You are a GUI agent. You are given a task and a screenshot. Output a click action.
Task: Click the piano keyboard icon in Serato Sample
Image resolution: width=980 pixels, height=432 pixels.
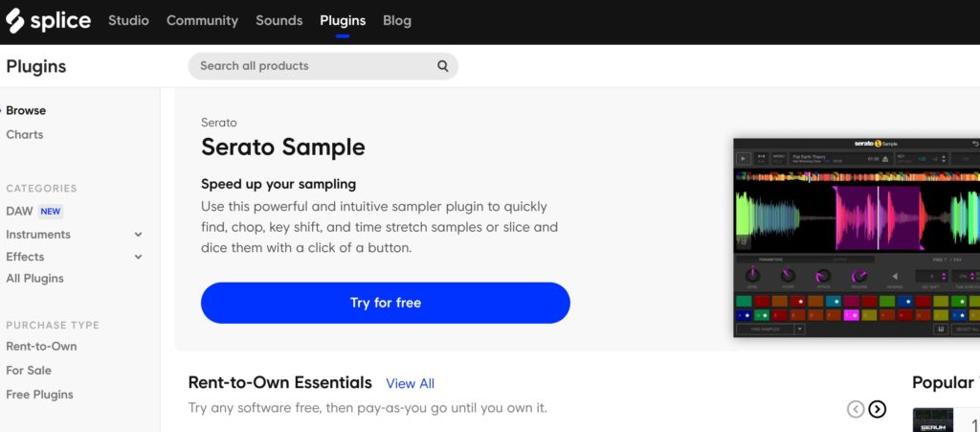(x=942, y=330)
